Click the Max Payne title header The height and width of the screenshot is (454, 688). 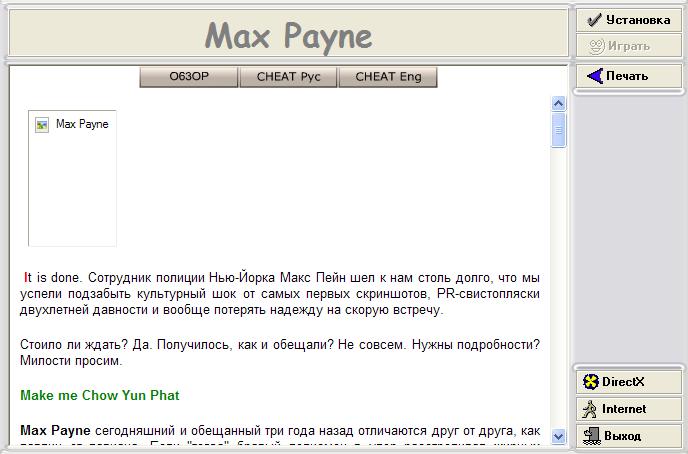point(288,36)
